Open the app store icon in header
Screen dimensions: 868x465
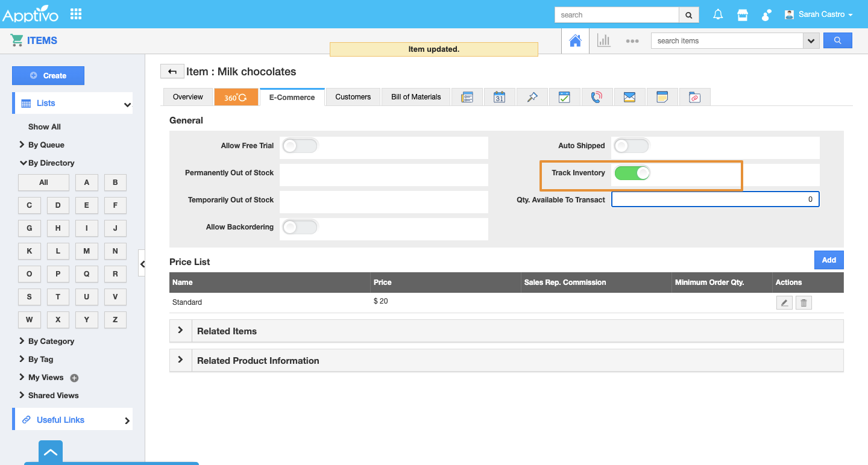point(743,15)
